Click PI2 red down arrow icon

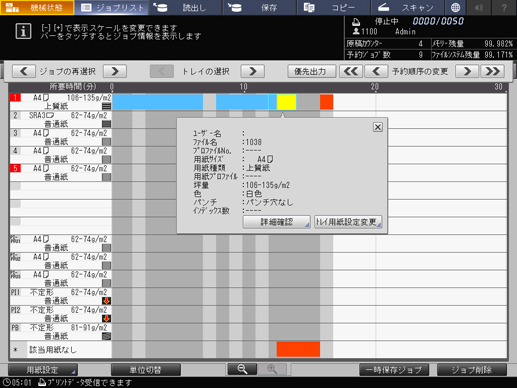pos(106,319)
